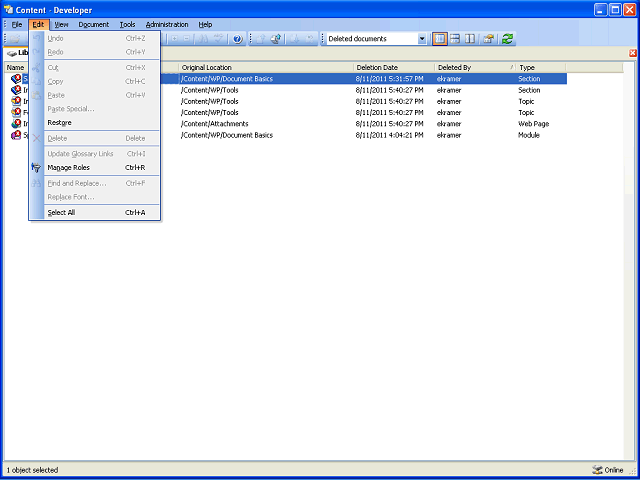The image size is (640, 480).
Task: Switch to the vertical split layout icon
Action: (x=470, y=39)
